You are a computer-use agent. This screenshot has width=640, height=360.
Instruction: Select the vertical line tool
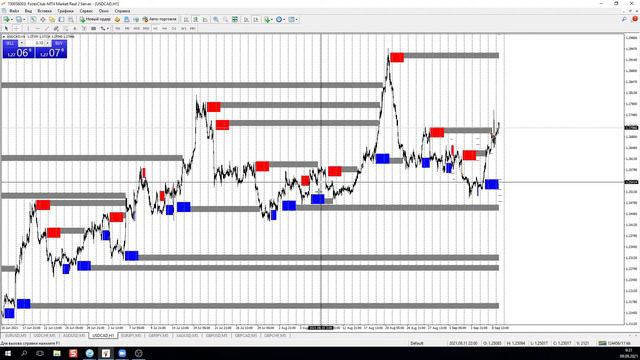click(x=28, y=29)
